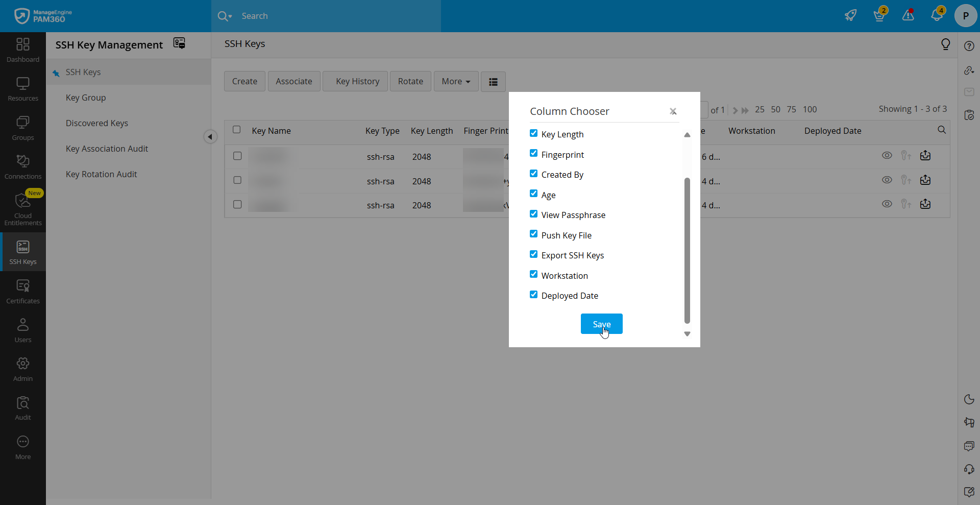Open the column chooser list icon
980x505 pixels.
[x=493, y=82]
